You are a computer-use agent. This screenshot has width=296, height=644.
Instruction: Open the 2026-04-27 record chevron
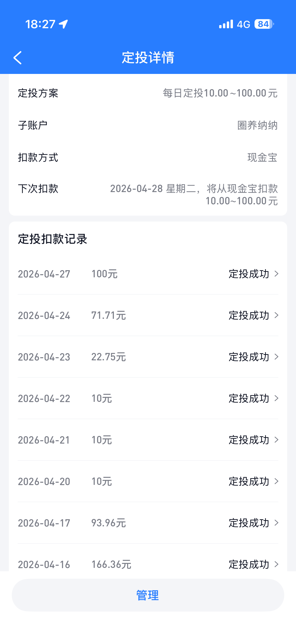(x=276, y=274)
